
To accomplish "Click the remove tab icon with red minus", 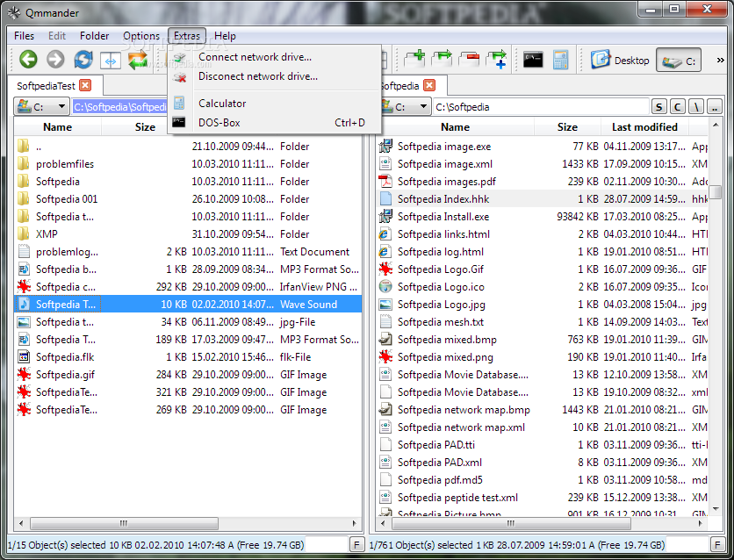I will pos(469,60).
